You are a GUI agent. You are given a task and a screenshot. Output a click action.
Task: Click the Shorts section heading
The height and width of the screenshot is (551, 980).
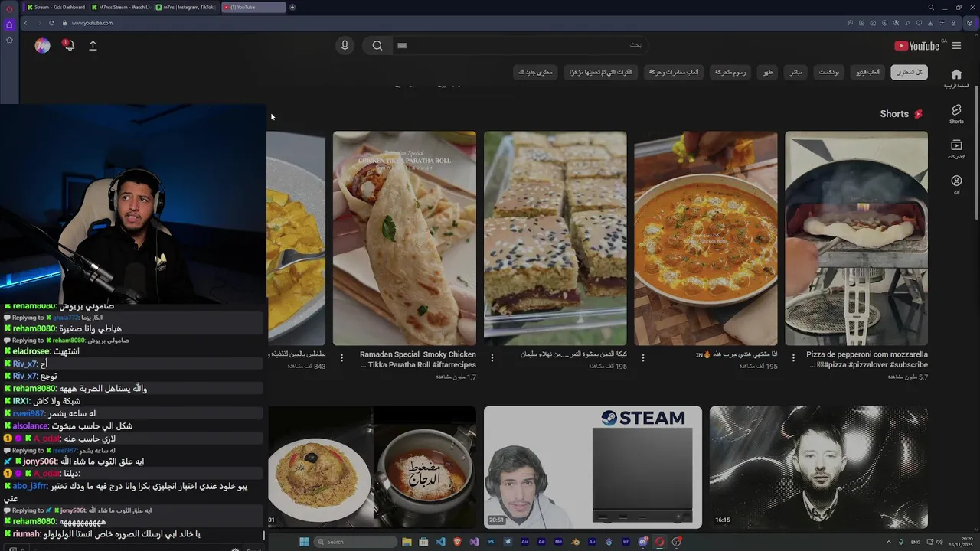(901, 114)
